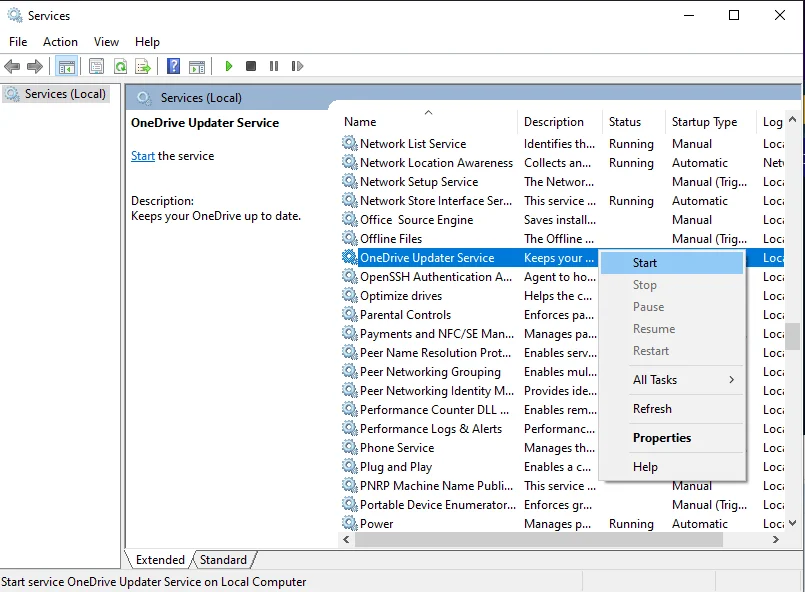Sort by the Description column header
The image size is (805, 592).
click(x=559, y=122)
